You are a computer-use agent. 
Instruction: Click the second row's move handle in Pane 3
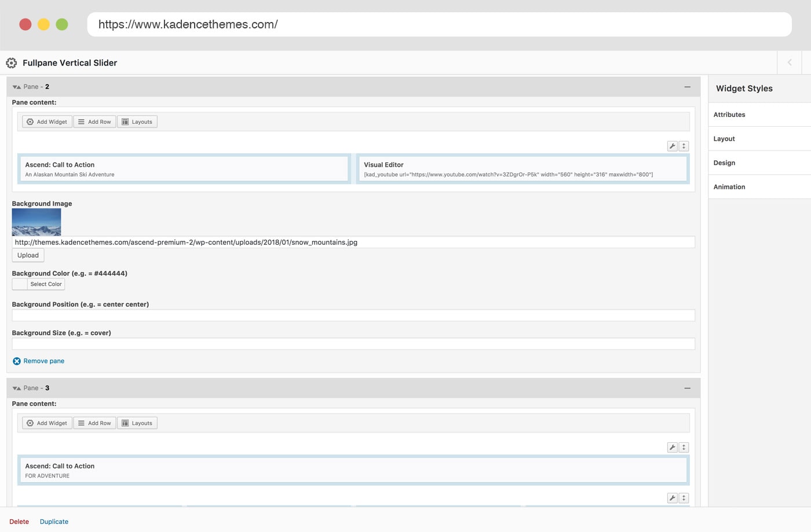pyautogui.click(x=684, y=498)
